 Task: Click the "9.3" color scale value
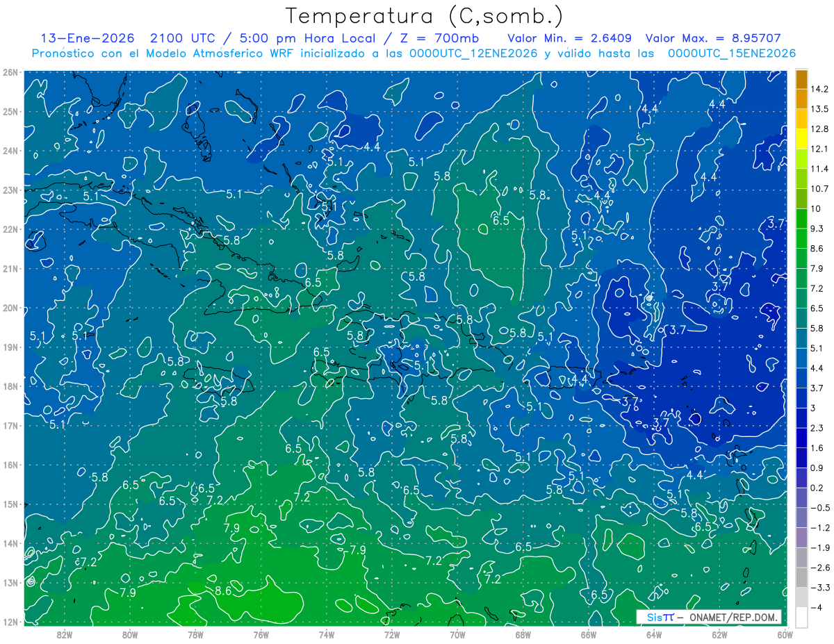[x=817, y=229]
